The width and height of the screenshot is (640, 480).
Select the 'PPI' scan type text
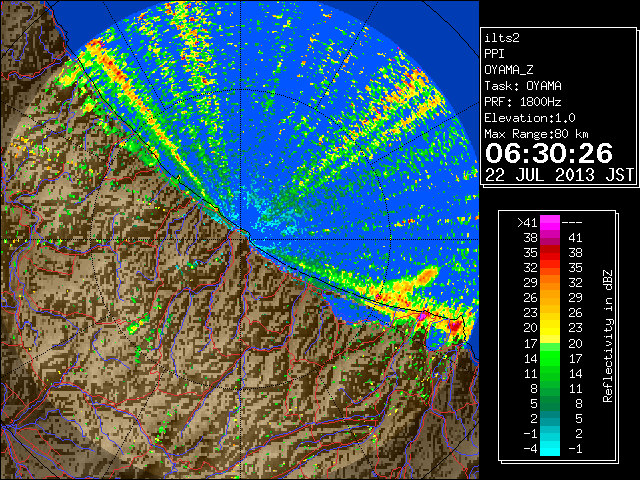point(494,54)
